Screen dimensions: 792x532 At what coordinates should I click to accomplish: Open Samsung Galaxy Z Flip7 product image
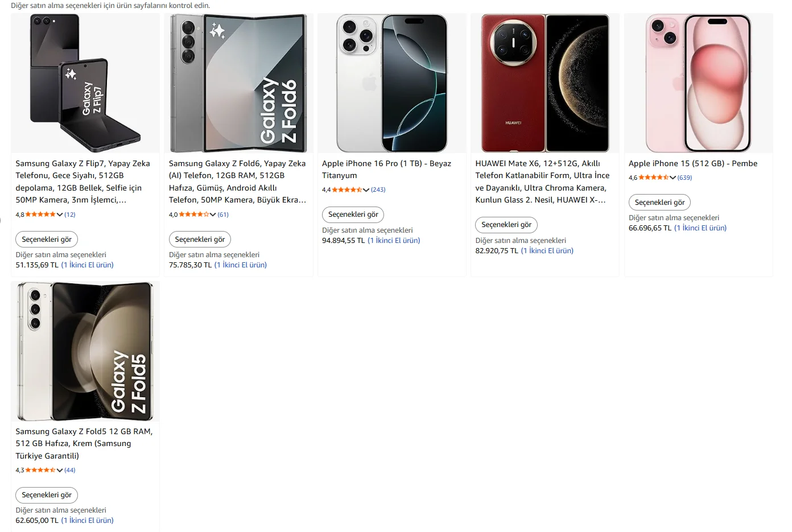click(85, 83)
